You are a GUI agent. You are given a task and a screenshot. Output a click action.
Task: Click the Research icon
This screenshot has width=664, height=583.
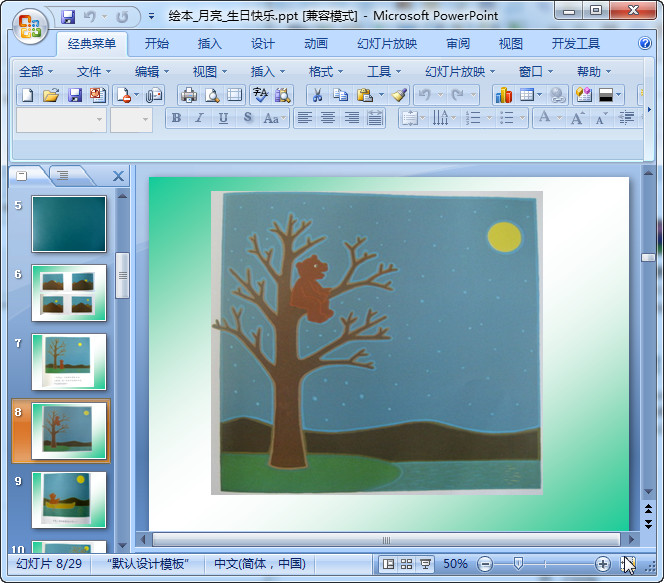coord(282,95)
